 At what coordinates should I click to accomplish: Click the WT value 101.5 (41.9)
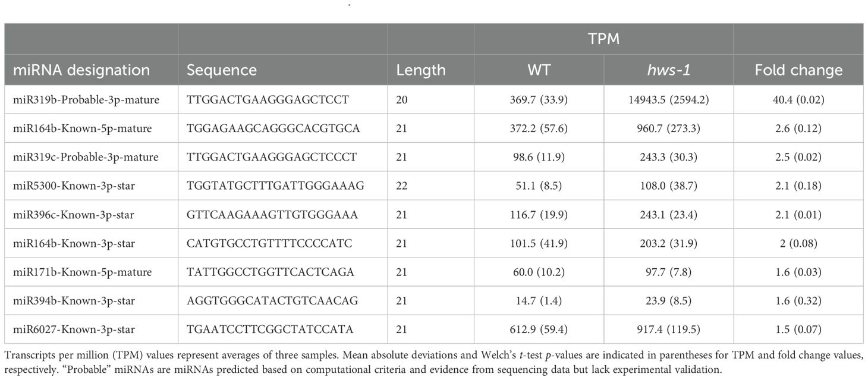pyautogui.click(x=539, y=243)
